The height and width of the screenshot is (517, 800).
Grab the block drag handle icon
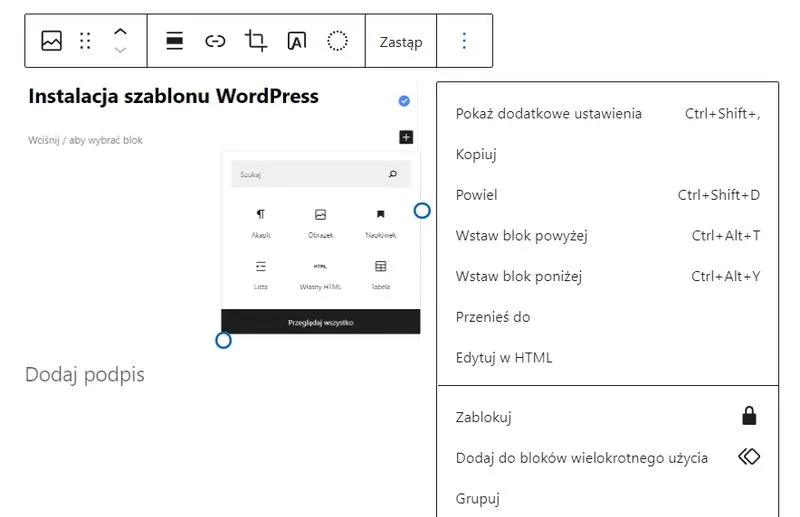pos(85,41)
